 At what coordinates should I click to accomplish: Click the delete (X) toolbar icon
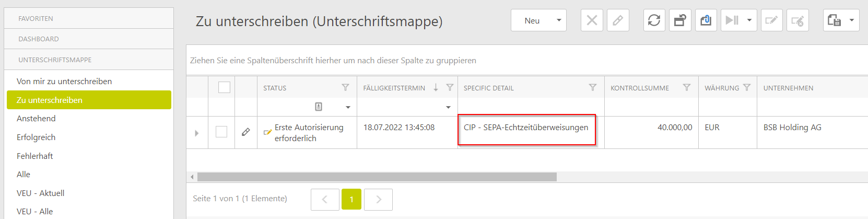point(592,20)
